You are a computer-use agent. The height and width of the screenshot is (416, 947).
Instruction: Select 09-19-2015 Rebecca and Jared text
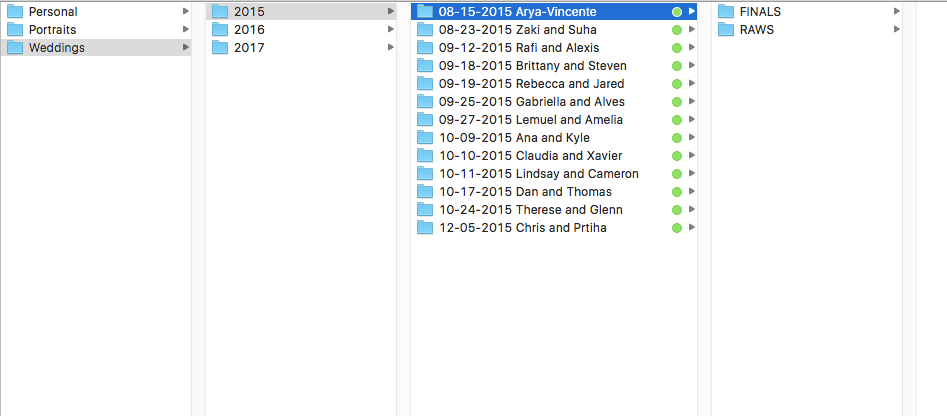coord(531,83)
